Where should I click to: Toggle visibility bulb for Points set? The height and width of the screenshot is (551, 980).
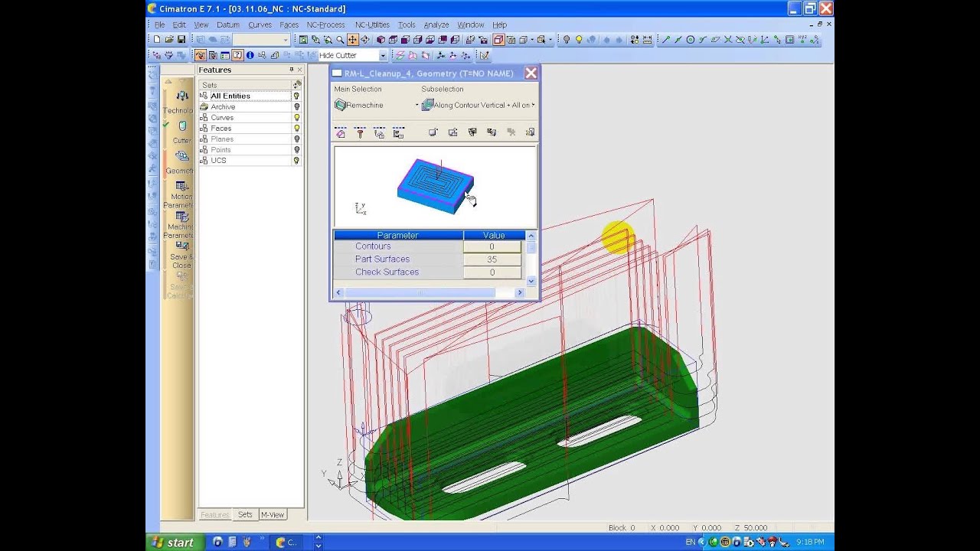(x=296, y=149)
